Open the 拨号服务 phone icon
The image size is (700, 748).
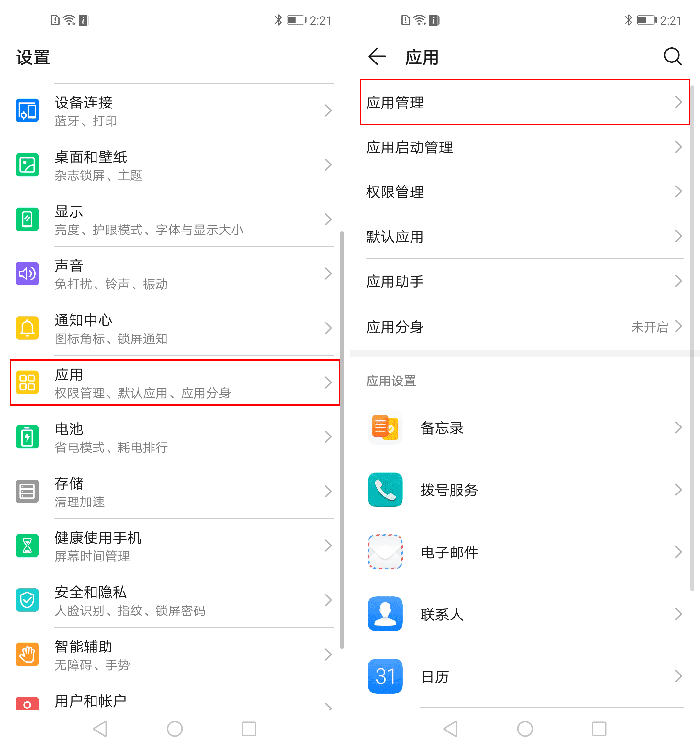[x=385, y=490]
